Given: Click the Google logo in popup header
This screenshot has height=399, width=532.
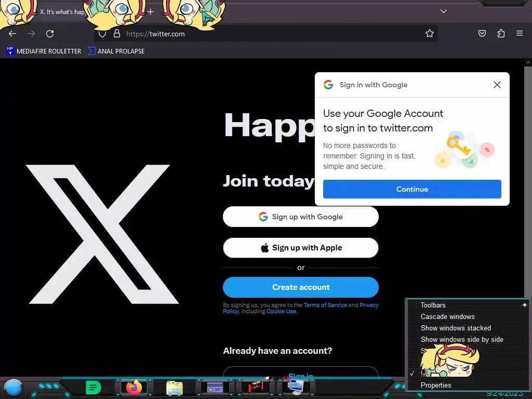Looking at the screenshot, I should click(x=328, y=85).
